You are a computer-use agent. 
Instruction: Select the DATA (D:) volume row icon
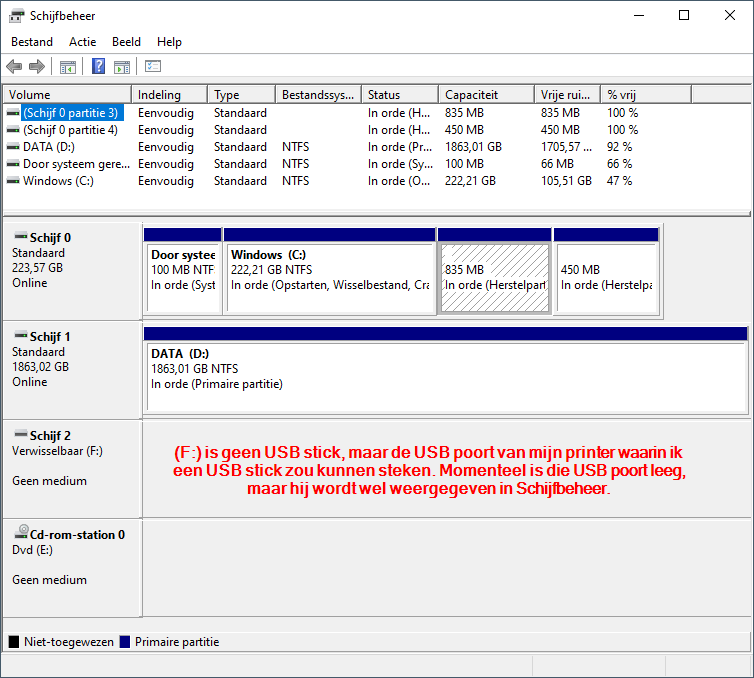13,147
